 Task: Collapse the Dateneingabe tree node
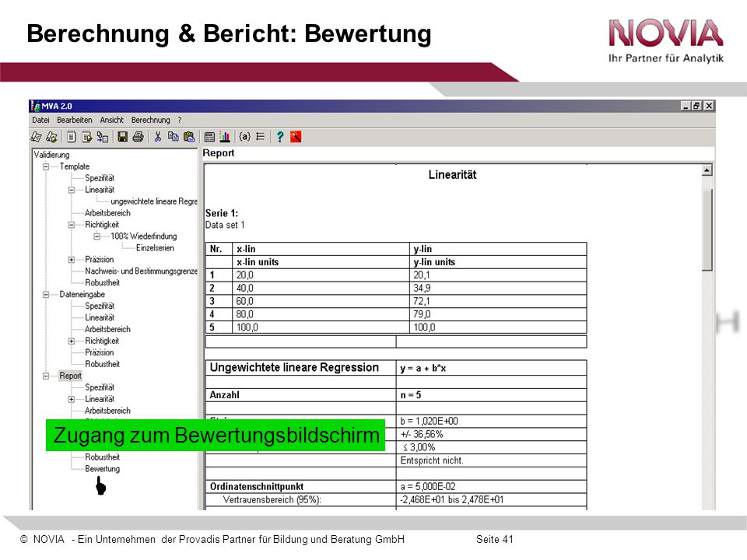pos(46,295)
